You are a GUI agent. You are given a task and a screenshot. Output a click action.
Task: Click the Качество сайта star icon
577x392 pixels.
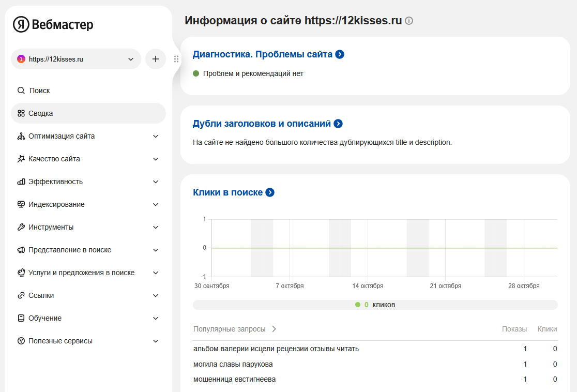(21, 159)
